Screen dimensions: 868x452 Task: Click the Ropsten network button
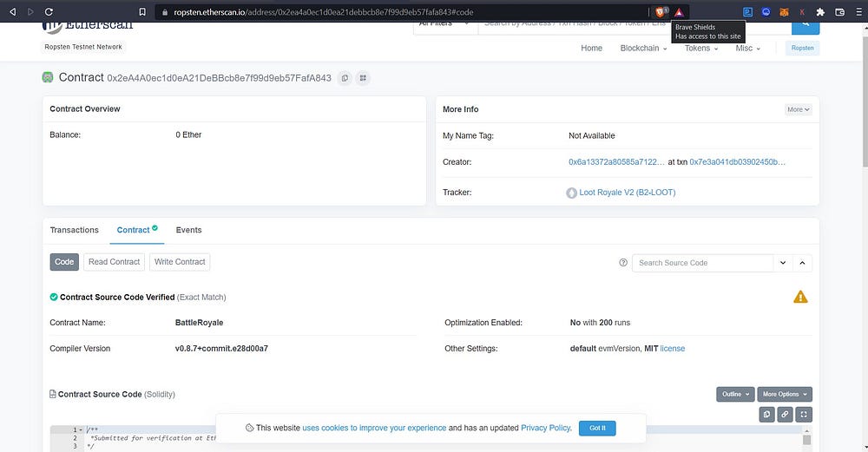coord(802,48)
